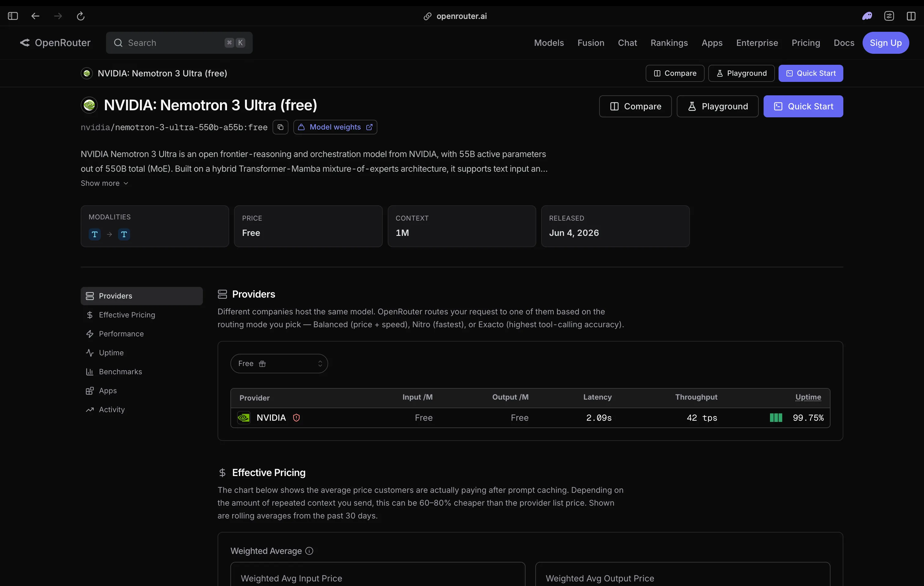Select Effective Pricing in the side navigation
Screen dimensions: 924x586
141,315
